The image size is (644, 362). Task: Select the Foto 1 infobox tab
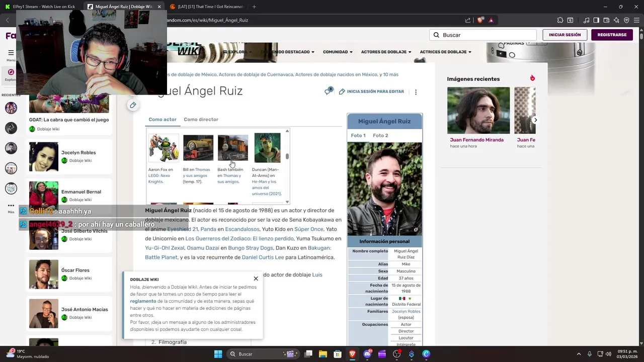coord(358,136)
